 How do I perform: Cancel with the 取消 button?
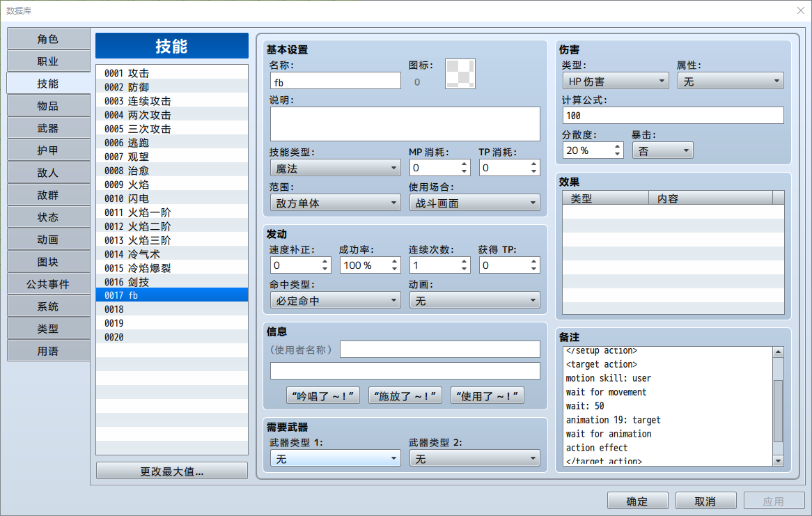(x=705, y=501)
